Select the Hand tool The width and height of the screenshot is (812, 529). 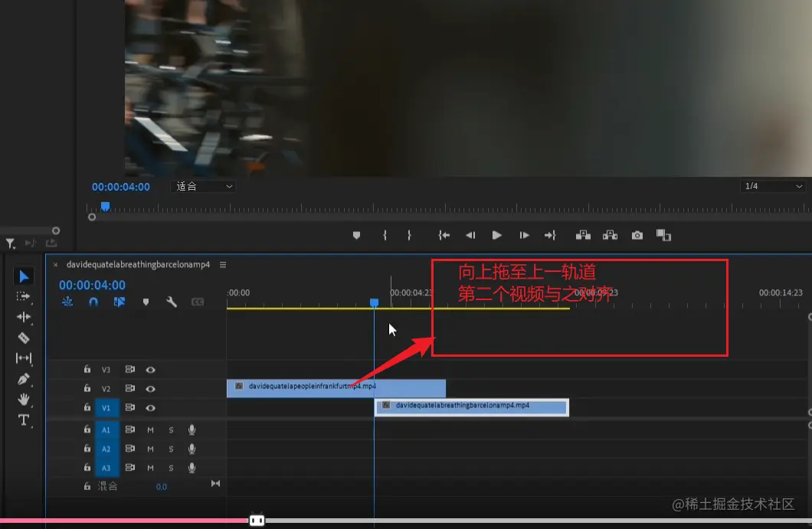[23, 400]
